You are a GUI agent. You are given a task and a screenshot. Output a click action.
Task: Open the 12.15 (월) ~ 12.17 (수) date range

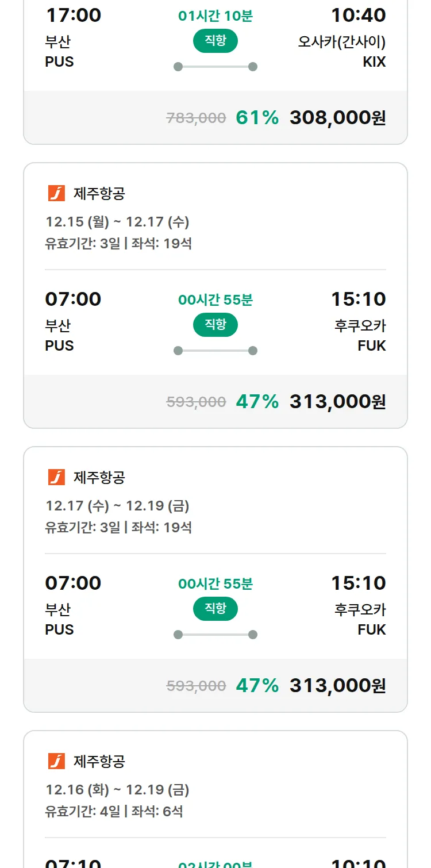click(117, 222)
